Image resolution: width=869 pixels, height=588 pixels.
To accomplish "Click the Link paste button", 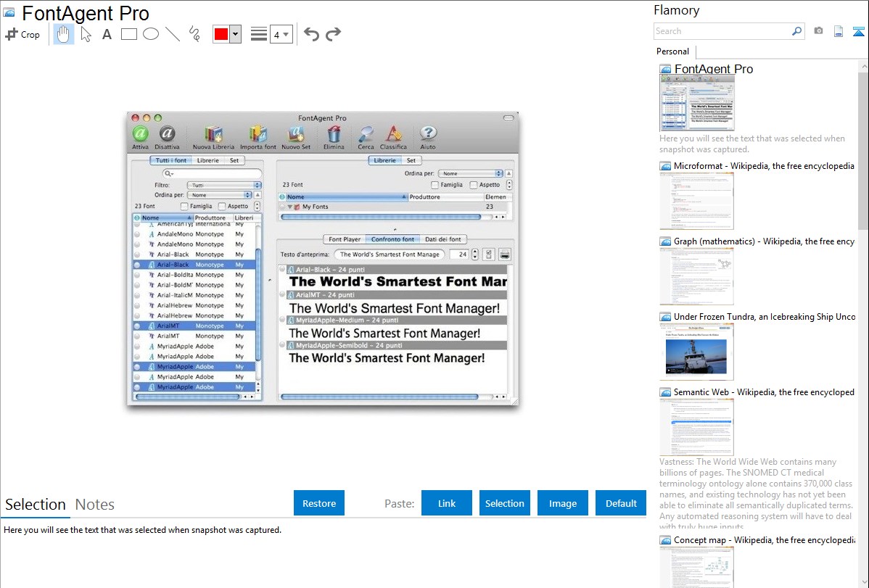I will pyautogui.click(x=447, y=503).
